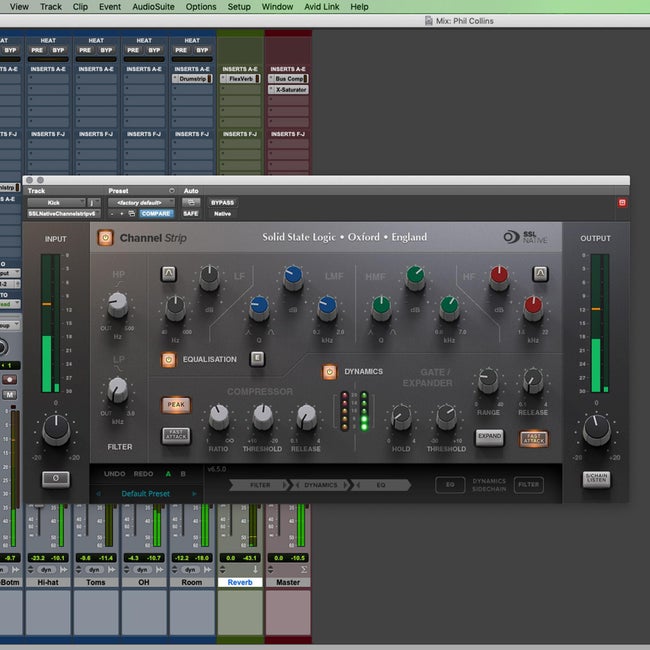Open the Toms track dyn selector
This screenshot has width=650, height=650.
94,570
